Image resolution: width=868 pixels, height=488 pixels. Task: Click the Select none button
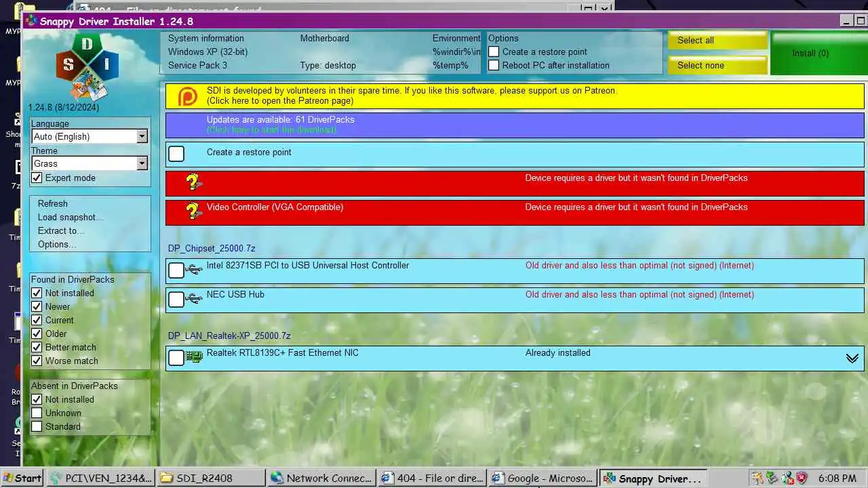click(717, 65)
